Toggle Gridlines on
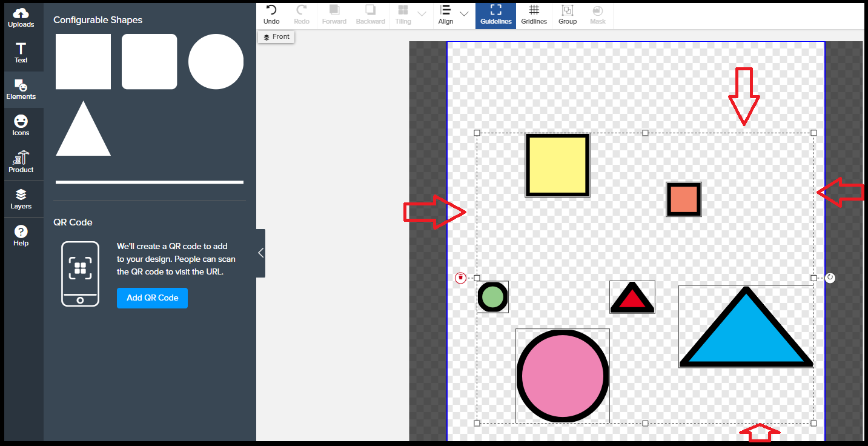This screenshot has height=446, width=868. click(x=534, y=15)
